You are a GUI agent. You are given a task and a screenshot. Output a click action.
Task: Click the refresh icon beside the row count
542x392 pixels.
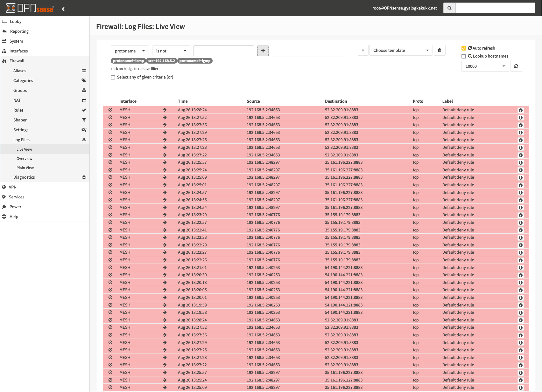coord(516,66)
